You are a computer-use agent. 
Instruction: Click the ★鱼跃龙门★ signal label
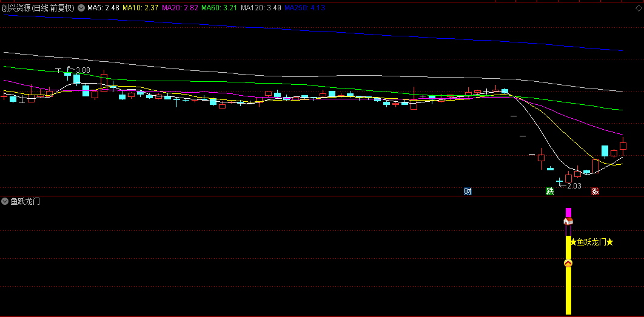[x=591, y=242]
